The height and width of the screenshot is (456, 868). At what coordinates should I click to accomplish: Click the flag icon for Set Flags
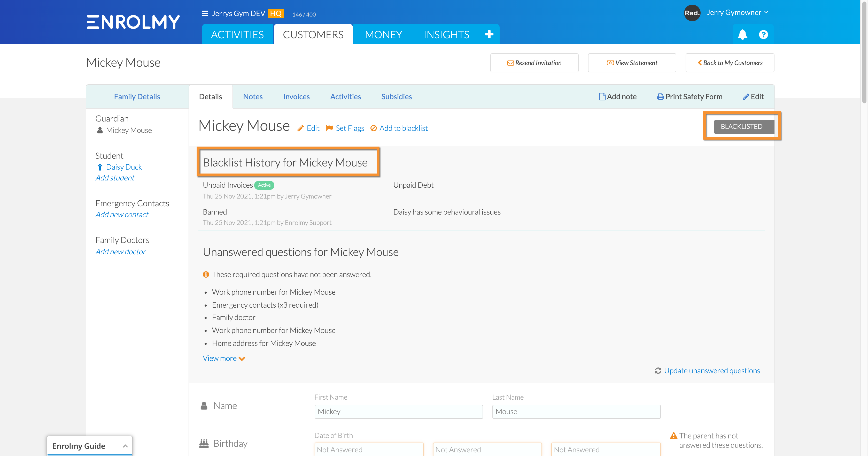[330, 128]
